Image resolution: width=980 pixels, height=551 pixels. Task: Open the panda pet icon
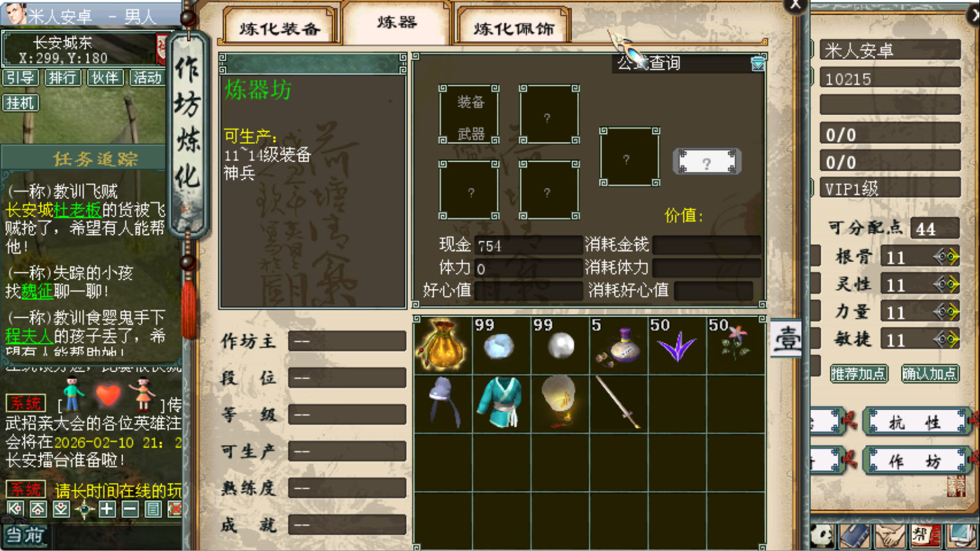point(822,536)
